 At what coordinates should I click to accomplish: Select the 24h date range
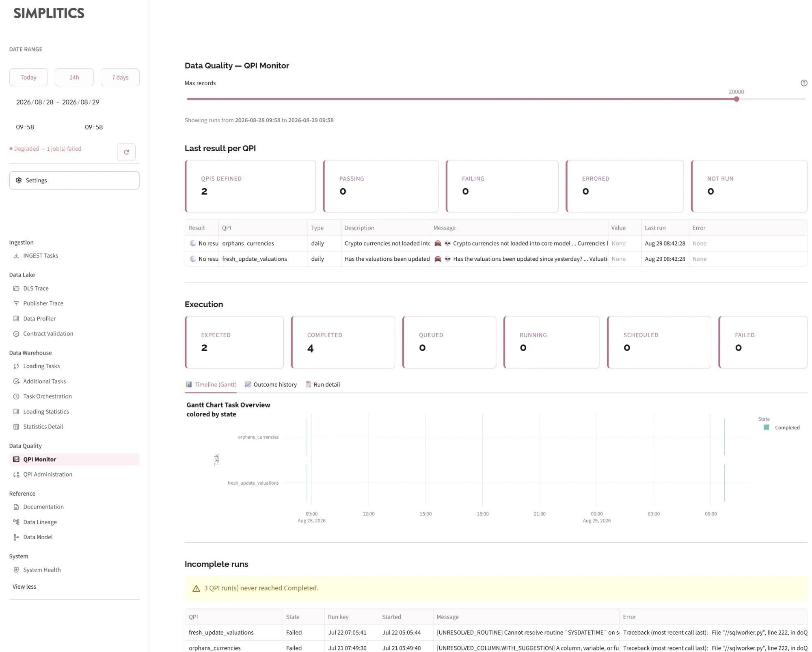pyautogui.click(x=74, y=77)
